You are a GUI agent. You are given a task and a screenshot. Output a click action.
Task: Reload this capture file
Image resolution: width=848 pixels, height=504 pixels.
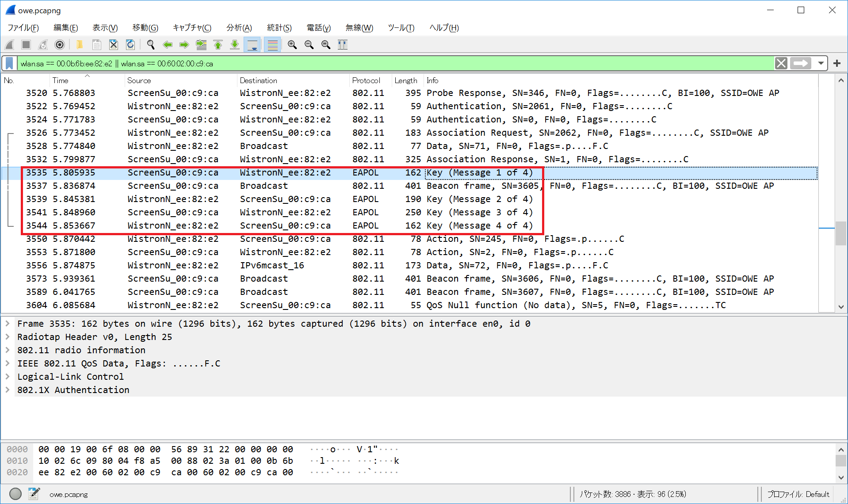click(x=130, y=45)
